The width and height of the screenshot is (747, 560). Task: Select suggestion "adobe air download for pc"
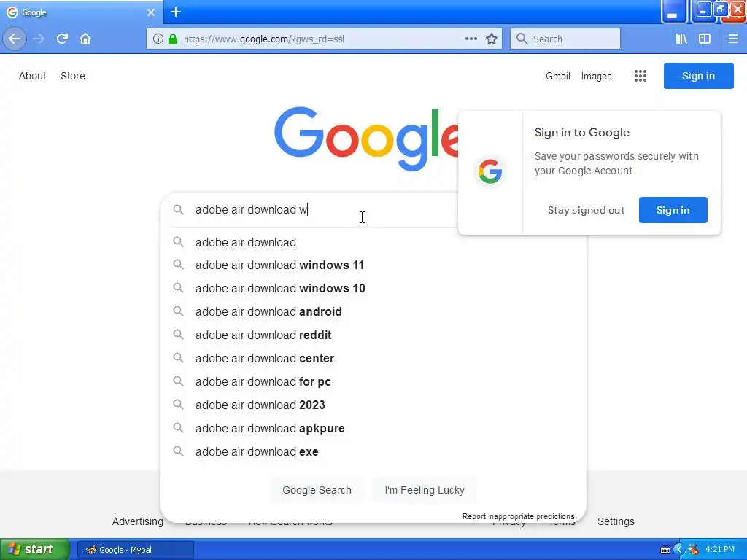[x=373, y=382]
